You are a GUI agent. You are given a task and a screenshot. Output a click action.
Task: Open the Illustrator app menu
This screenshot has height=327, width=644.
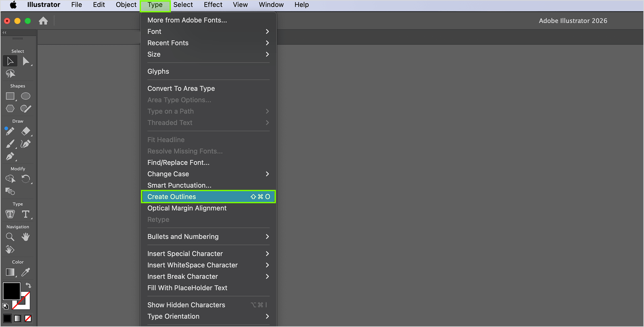pyautogui.click(x=44, y=5)
